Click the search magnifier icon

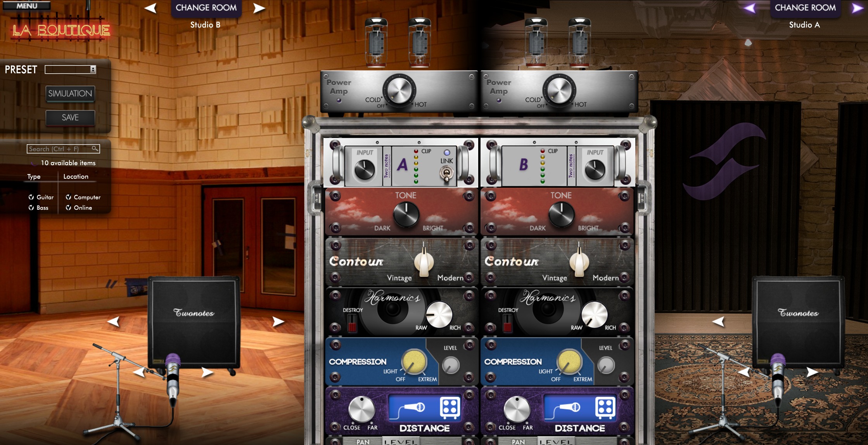[95, 148]
